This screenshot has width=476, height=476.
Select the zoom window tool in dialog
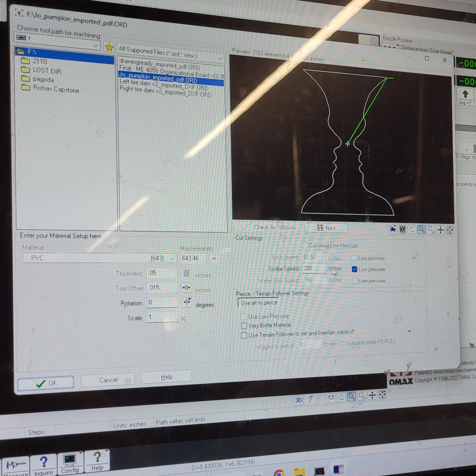pyautogui.click(x=431, y=230)
